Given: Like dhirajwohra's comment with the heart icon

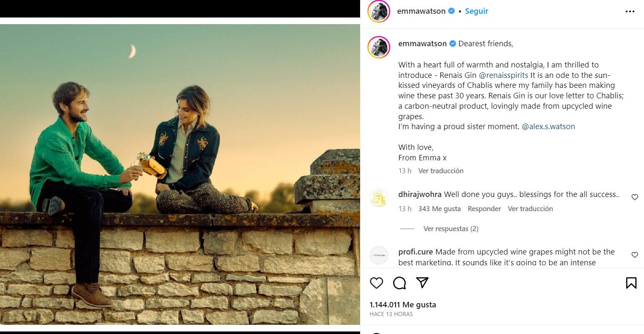Looking at the screenshot, I should [634, 197].
